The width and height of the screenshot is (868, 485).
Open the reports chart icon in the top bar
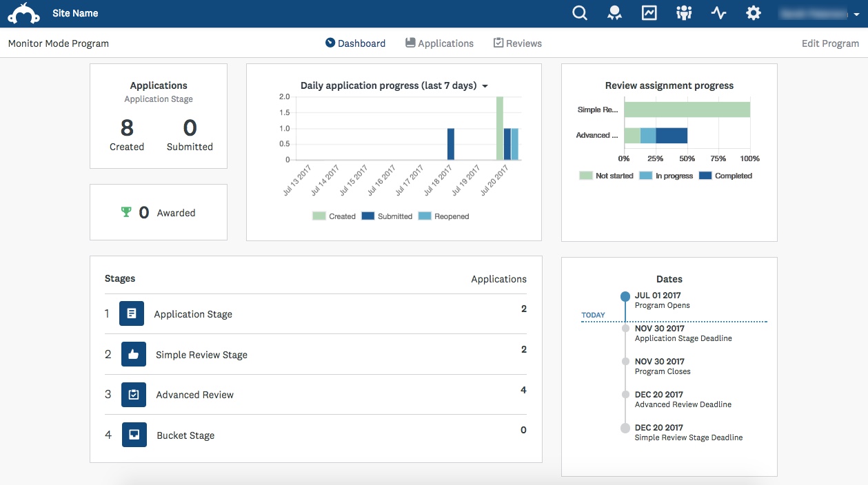649,12
